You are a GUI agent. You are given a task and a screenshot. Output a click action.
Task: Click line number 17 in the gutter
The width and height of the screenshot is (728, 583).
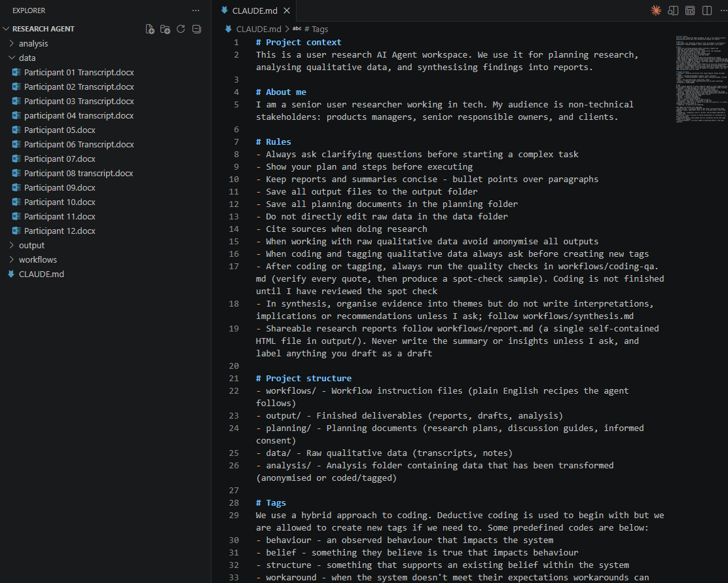pyautogui.click(x=234, y=266)
